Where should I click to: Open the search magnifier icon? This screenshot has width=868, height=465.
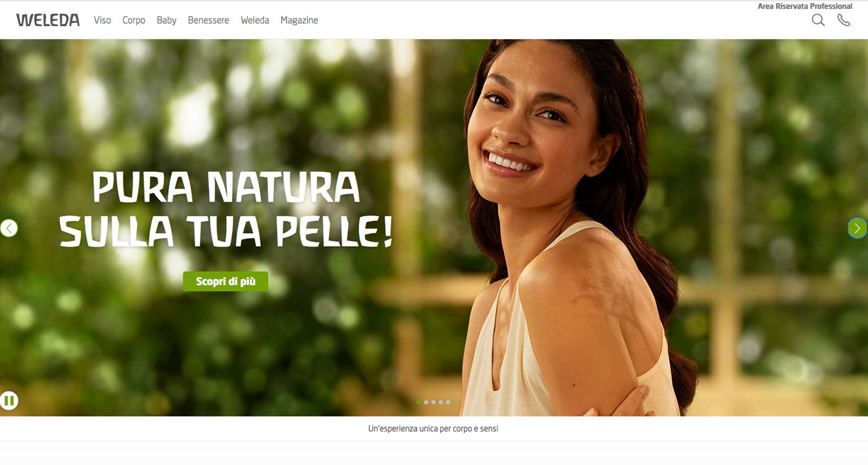click(x=818, y=20)
